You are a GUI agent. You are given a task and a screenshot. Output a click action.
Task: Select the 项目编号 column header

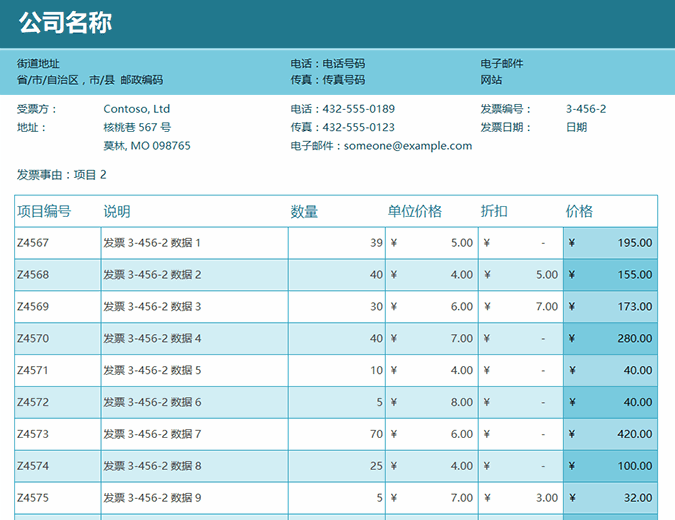pos(44,211)
